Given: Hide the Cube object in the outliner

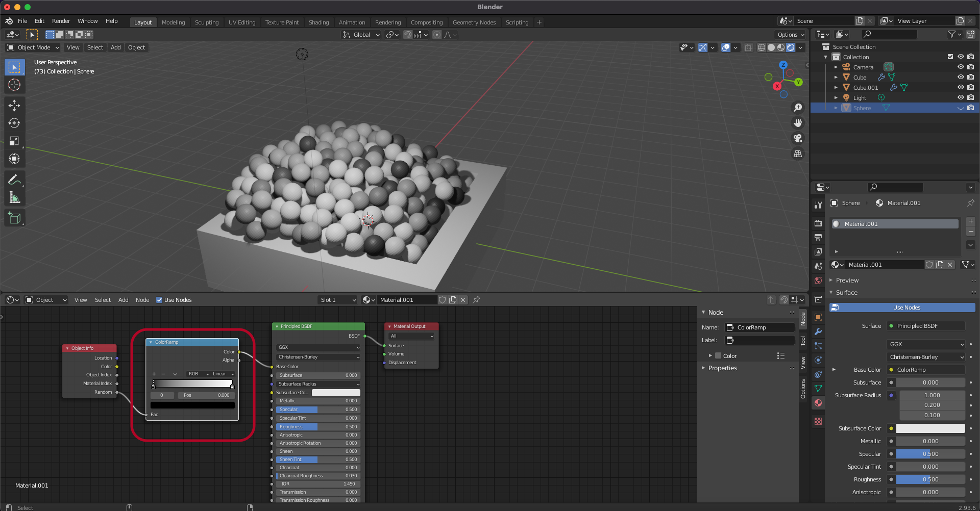Looking at the screenshot, I should click(x=960, y=78).
